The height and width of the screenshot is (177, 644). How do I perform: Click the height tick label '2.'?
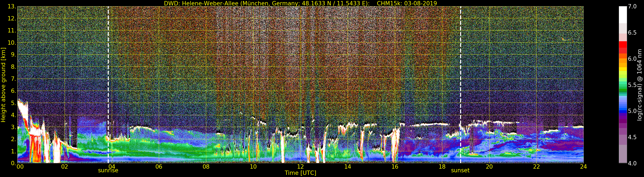[13, 139]
